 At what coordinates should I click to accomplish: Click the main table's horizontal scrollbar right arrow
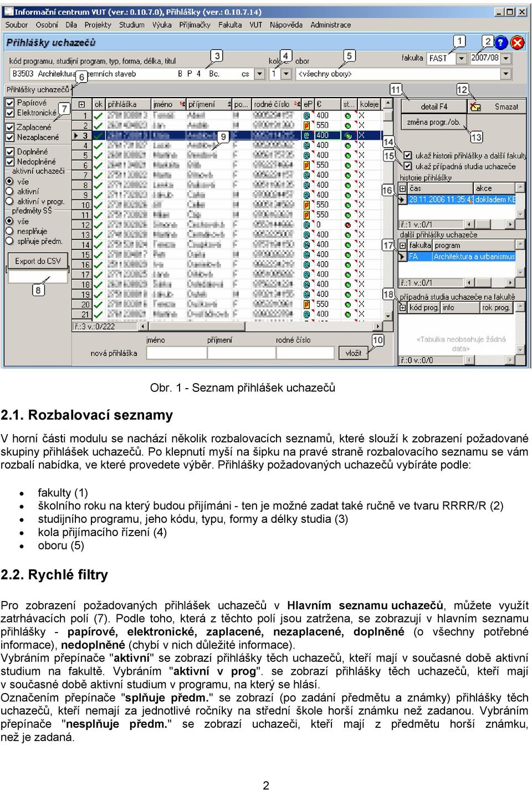coord(378,327)
